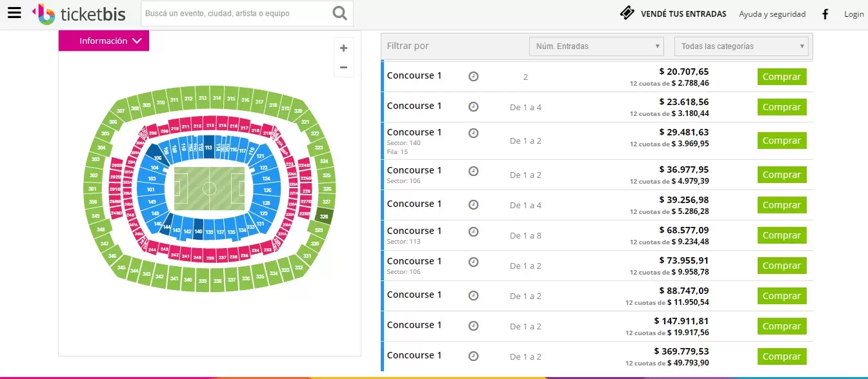Image resolution: width=868 pixels, height=379 pixels.
Task: Expand the Información panel
Action: point(104,41)
